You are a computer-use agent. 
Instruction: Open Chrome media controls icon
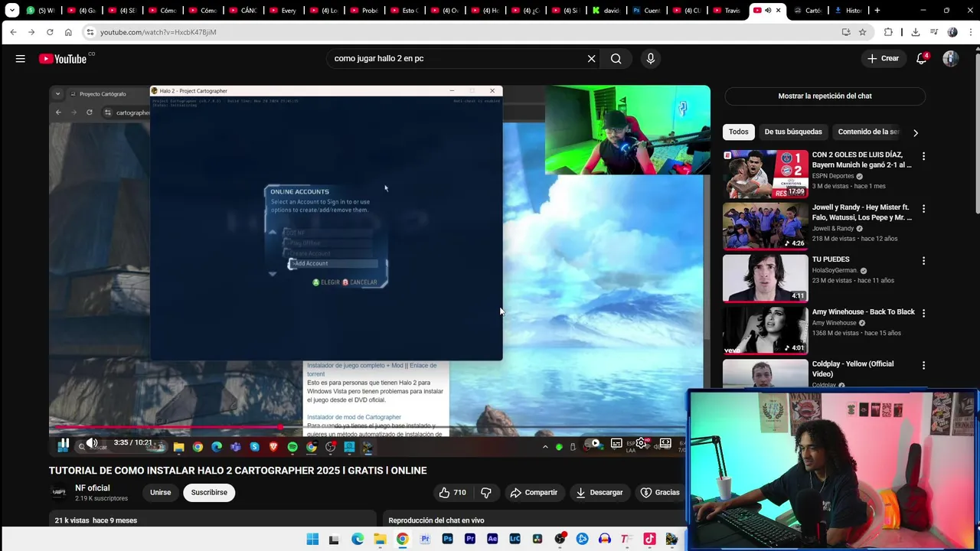click(934, 32)
